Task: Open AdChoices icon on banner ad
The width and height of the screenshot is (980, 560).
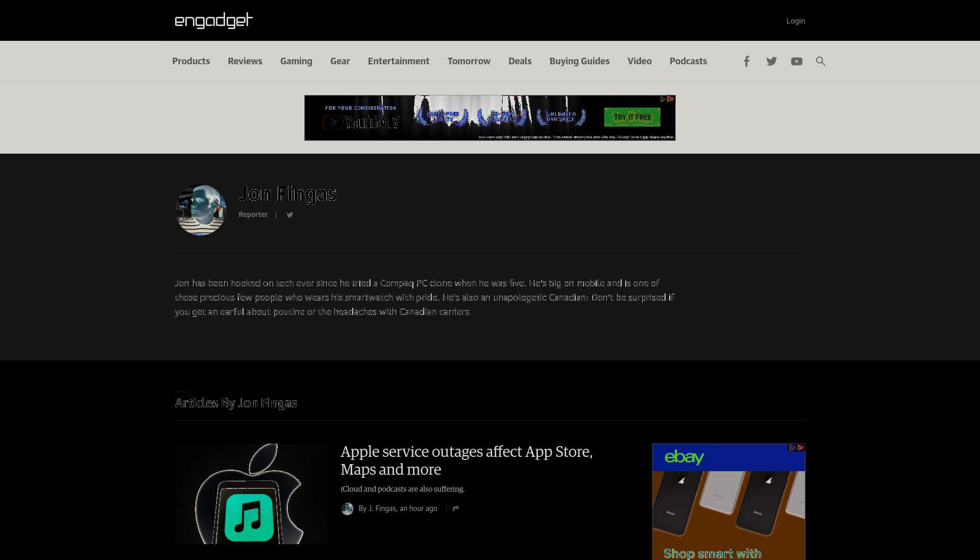Action: (663, 99)
